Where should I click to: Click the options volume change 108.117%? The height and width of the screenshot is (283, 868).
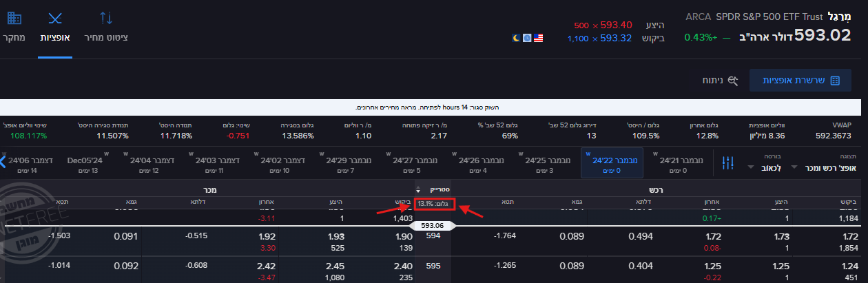(29, 136)
